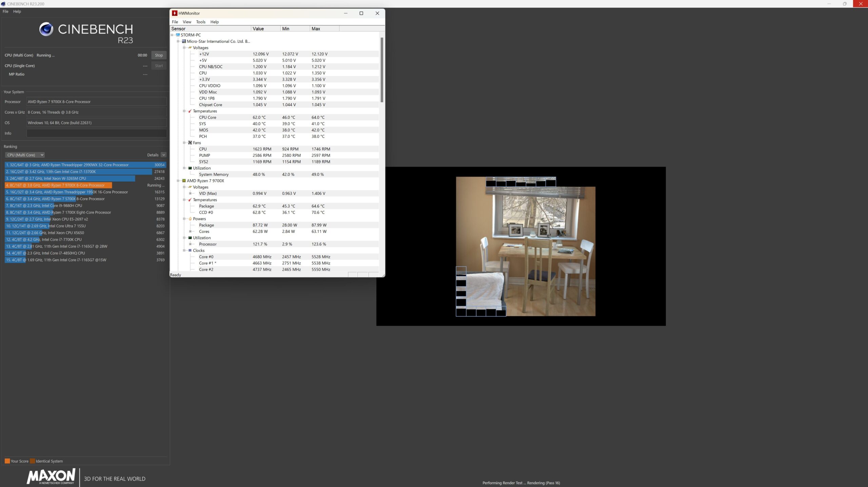Click the STORM-PC computer icon
This screenshot has width=868, height=487.
178,35
